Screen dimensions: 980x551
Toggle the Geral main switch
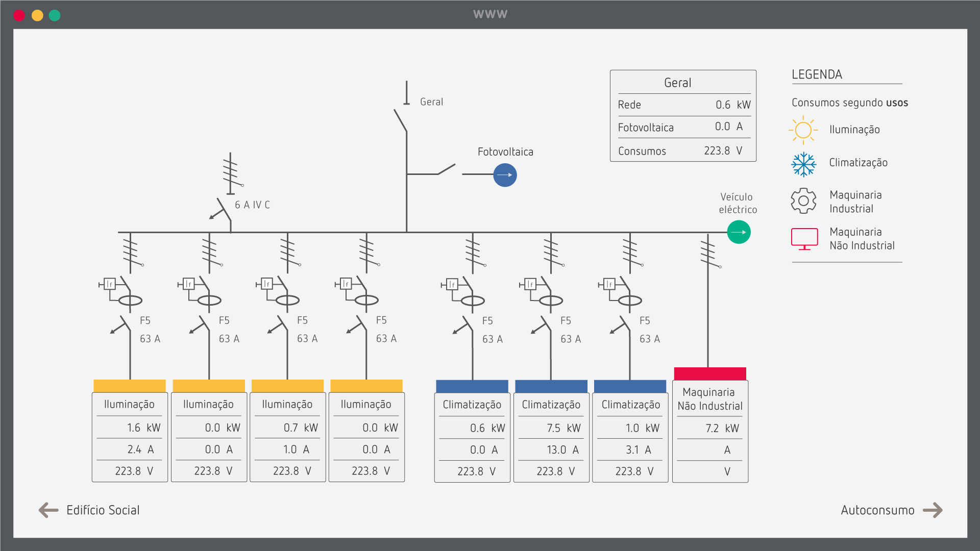point(401,120)
